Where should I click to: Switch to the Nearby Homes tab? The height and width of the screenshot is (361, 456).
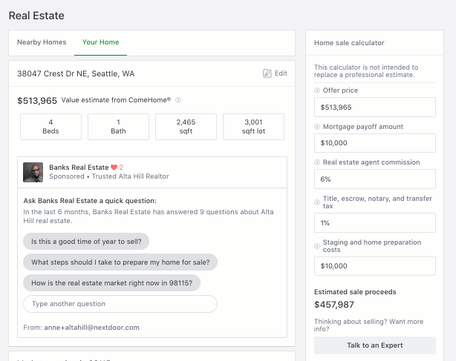coord(41,42)
